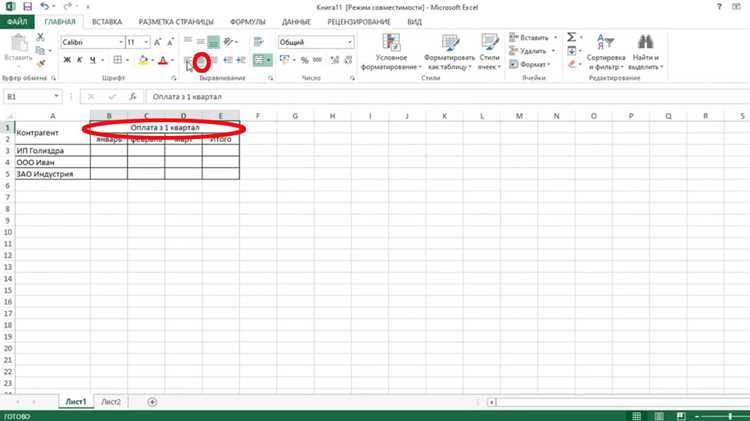Open the ФОРМУЛЫ ribbon tab
The image size is (750, 421).
pos(248,22)
